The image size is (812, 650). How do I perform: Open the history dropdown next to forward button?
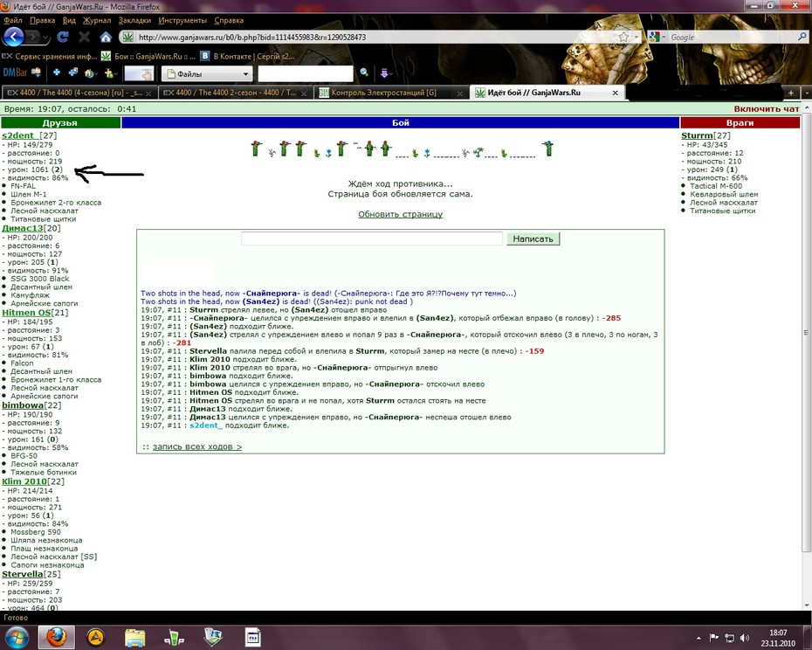46,38
